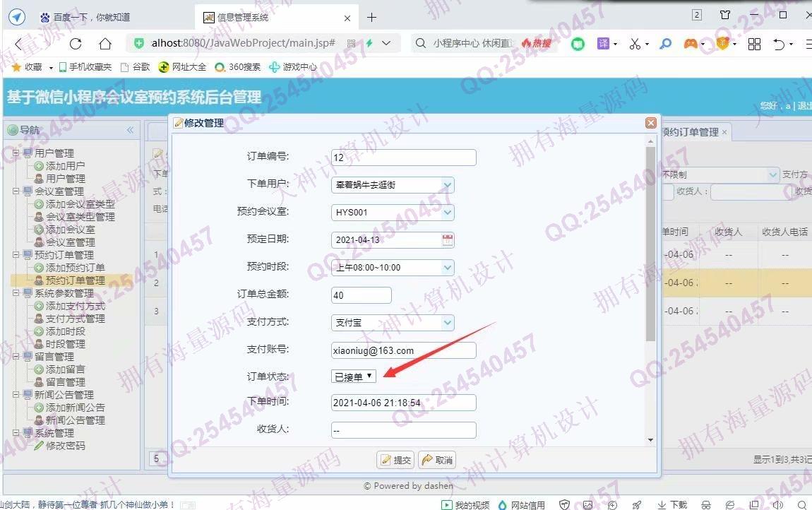The width and height of the screenshot is (812, 510).
Task: Open 支付方式管理 in navigation
Action: click(x=70, y=319)
